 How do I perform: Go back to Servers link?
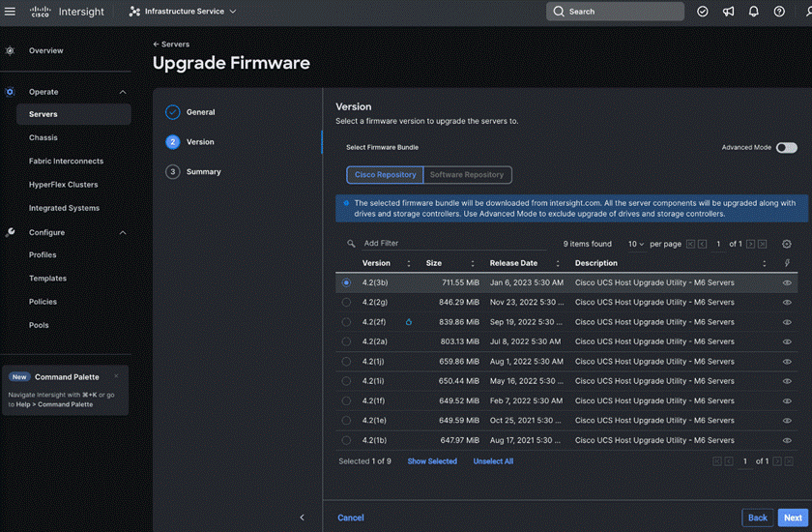click(x=171, y=44)
